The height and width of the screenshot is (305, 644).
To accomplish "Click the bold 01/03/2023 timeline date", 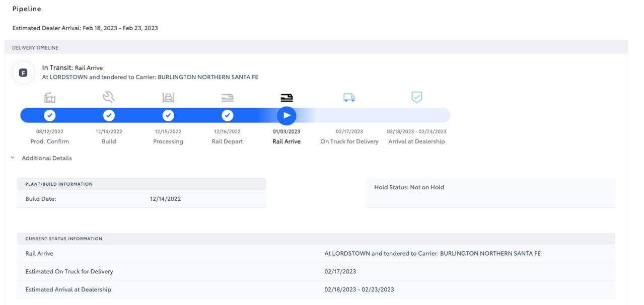I will tap(287, 132).
